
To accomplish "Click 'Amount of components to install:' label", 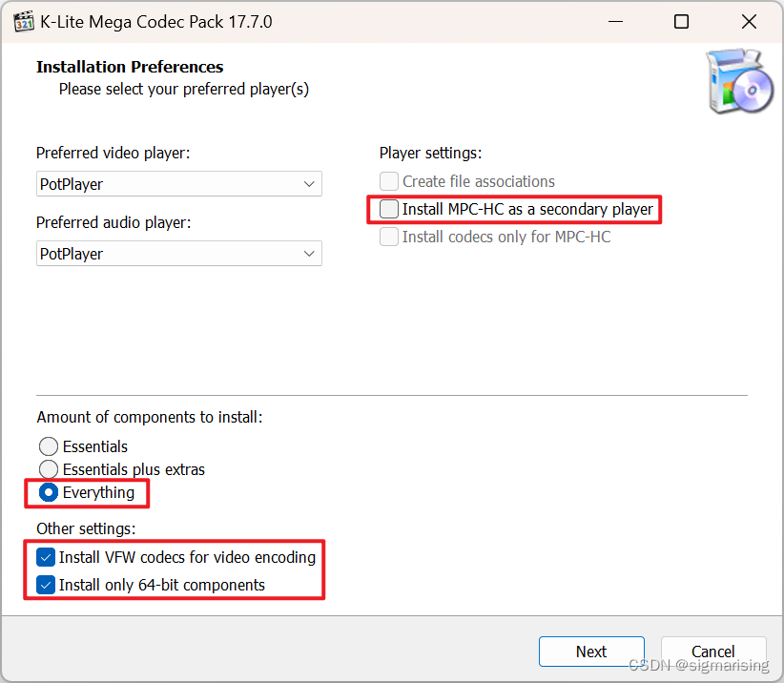I will point(150,417).
